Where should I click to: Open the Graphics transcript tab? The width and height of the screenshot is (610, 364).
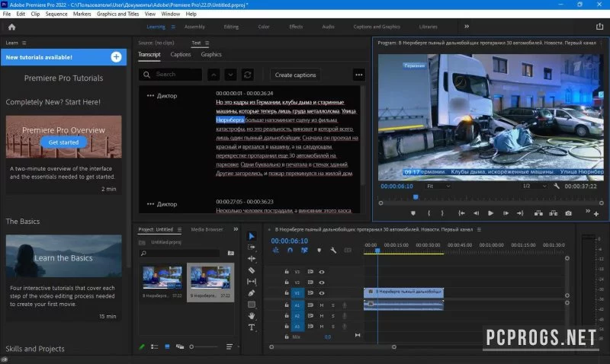[x=211, y=54]
